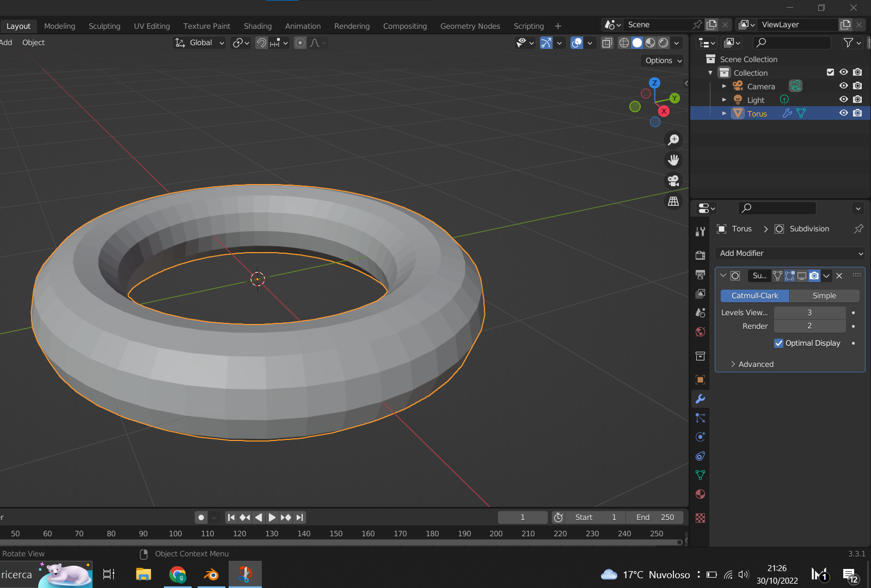871x588 pixels.
Task: Select the Catmull-Clark subdivision type
Action: 755,296
